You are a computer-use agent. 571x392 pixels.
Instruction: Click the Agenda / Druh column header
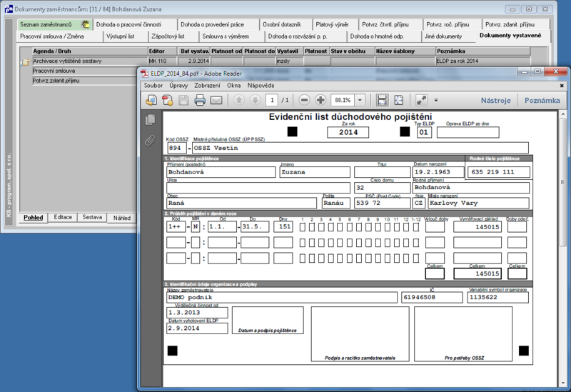90,51
